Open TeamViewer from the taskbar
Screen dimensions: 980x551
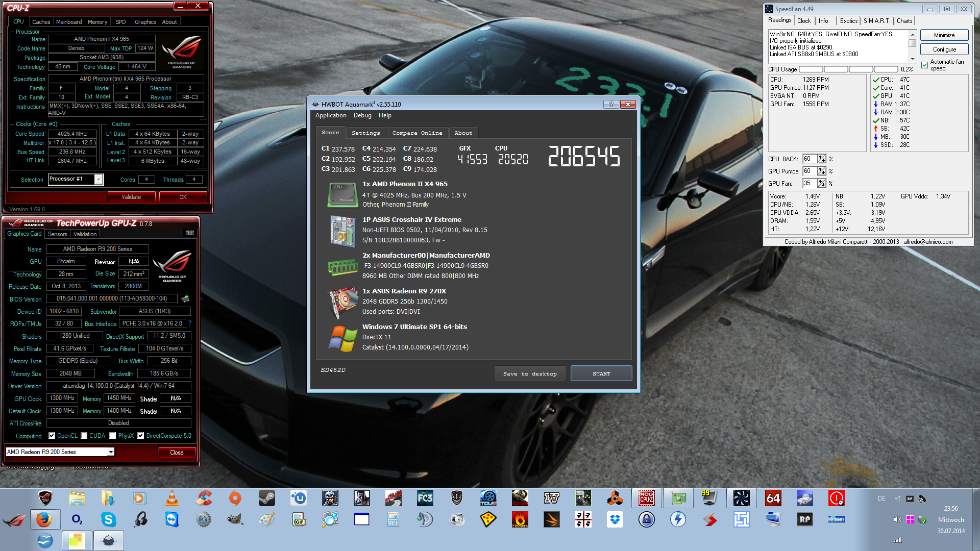click(x=172, y=520)
